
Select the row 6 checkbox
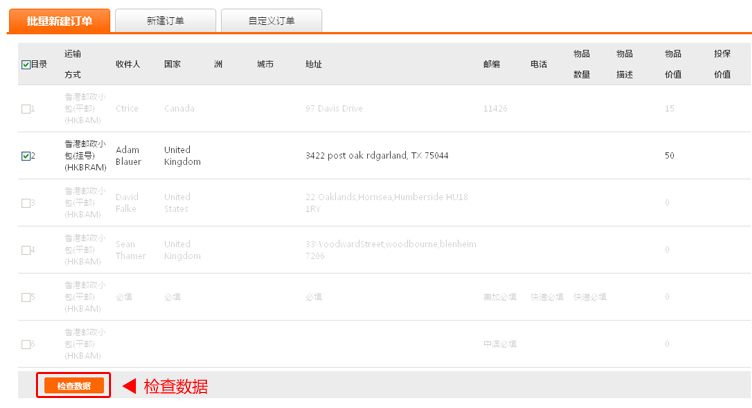[26, 344]
